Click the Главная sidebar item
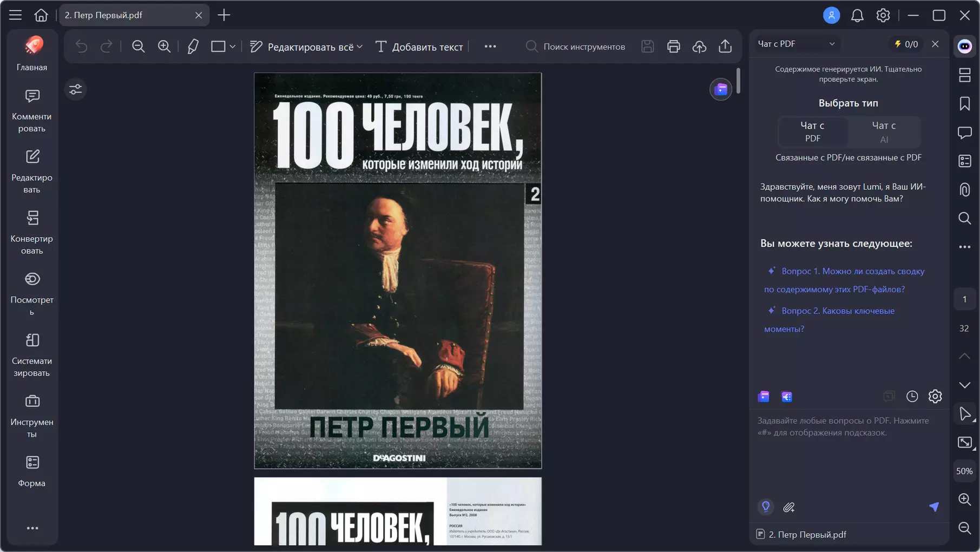The image size is (980, 552). [x=32, y=54]
